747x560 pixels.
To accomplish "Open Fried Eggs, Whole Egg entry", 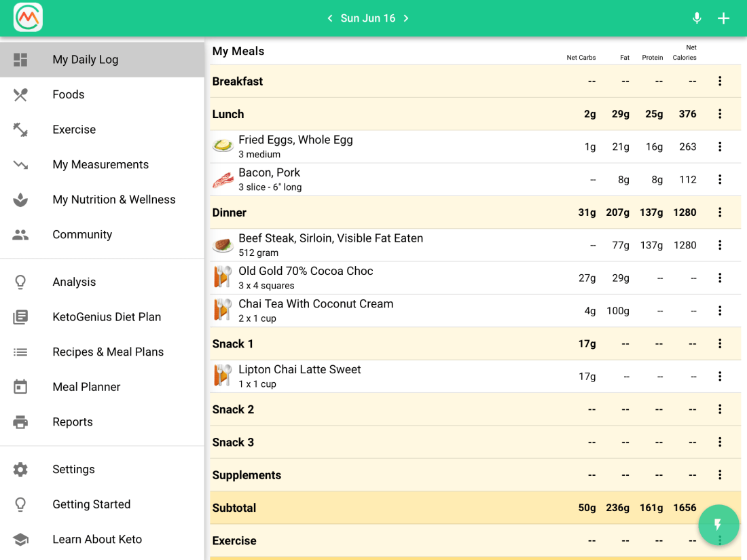I will 295,146.
